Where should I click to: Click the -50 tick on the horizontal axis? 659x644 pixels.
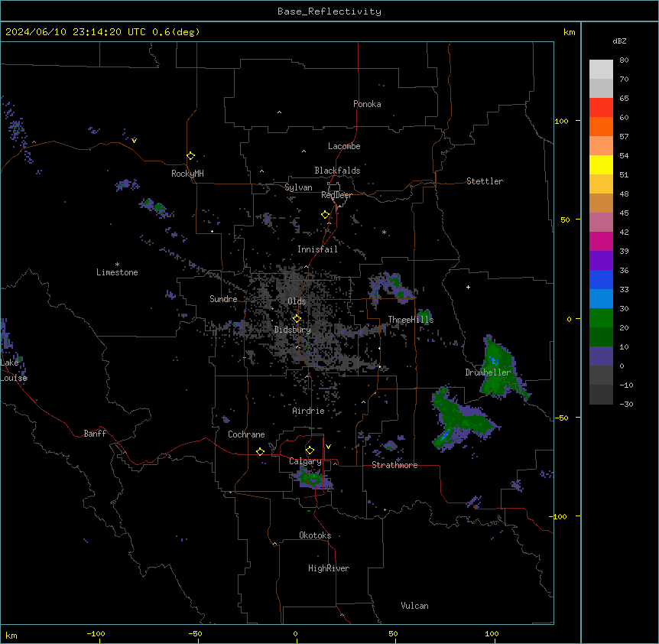pyautogui.click(x=195, y=633)
